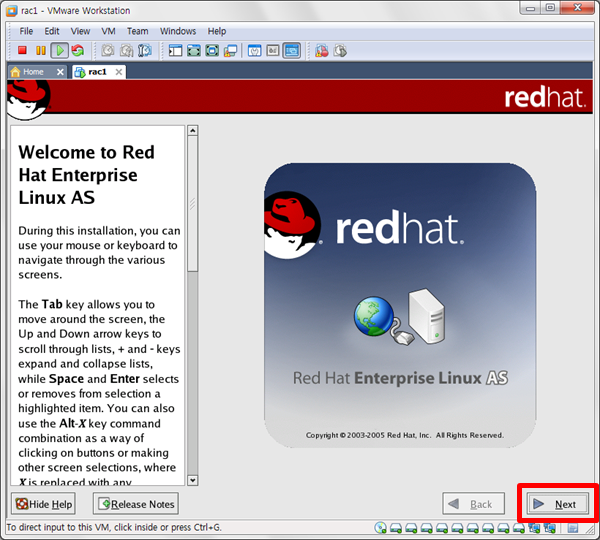Open the Team menu
The image size is (600, 540).
[138, 31]
